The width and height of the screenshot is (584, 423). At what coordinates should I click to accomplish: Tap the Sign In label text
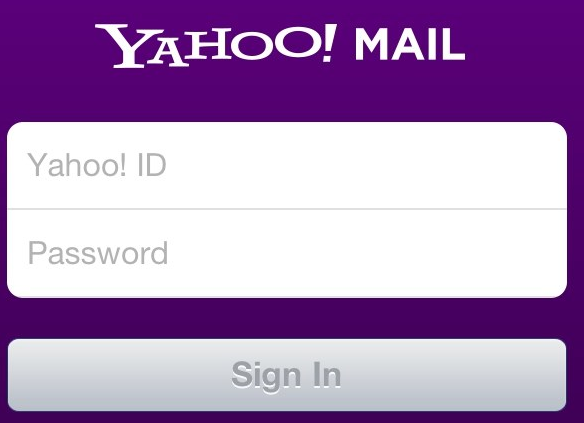pyautogui.click(x=286, y=375)
